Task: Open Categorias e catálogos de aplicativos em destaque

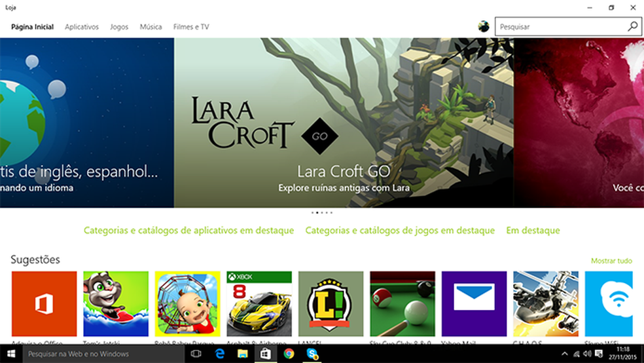Action: point(189,231)
